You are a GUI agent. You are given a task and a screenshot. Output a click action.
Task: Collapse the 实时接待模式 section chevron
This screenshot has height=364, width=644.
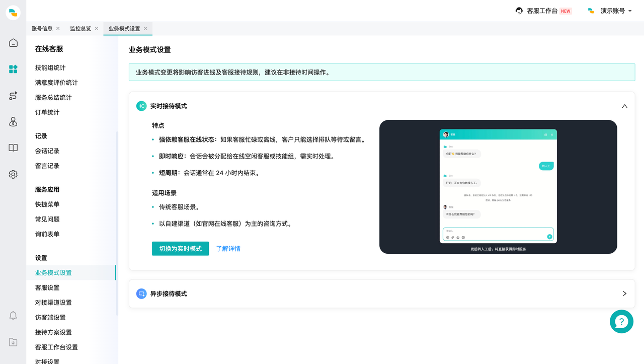point(624,106)
